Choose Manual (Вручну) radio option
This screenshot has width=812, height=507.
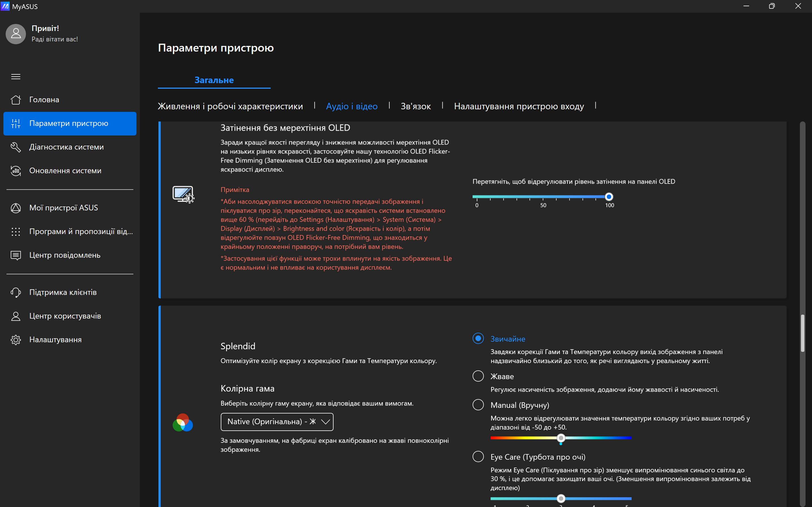click(478, 405)
